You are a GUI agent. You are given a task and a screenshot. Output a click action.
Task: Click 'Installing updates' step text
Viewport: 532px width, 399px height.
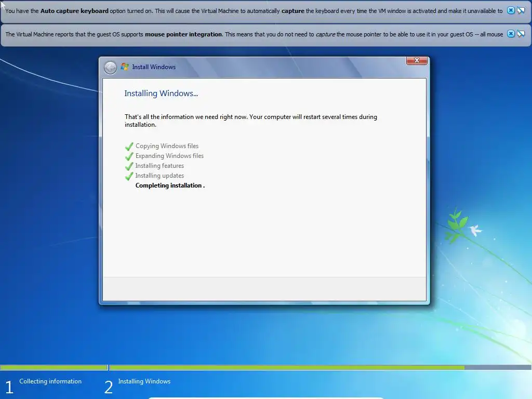[159, 176]
